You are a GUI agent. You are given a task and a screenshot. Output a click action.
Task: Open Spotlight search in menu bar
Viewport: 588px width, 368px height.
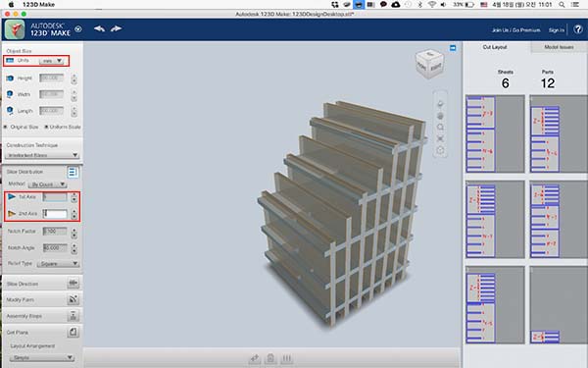562,5
